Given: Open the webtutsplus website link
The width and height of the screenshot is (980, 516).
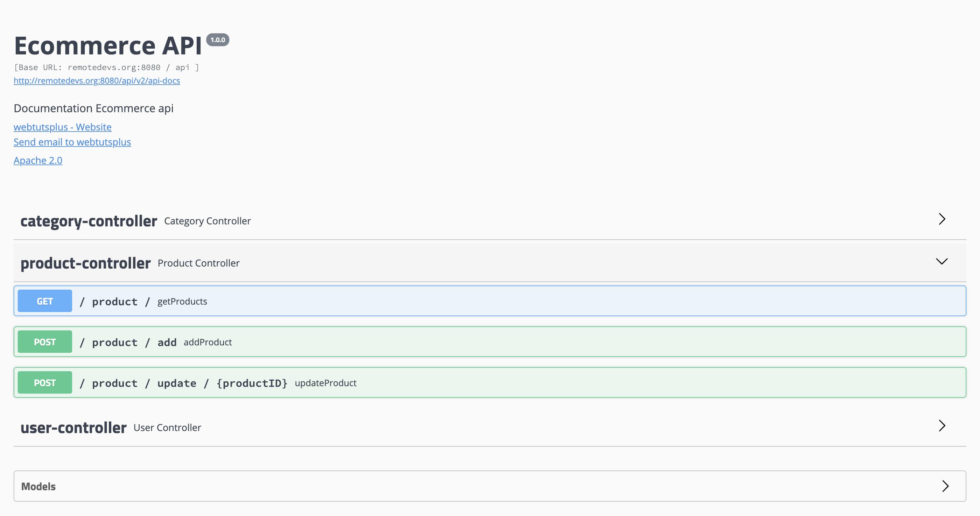Looking at the screenshot, I should click(62, 126).
